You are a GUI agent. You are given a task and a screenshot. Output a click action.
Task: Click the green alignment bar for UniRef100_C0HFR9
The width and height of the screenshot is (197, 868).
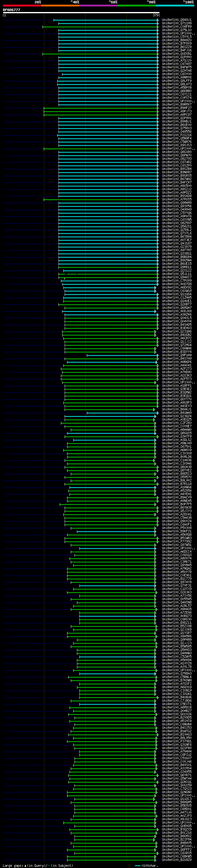tap(101, 26)
